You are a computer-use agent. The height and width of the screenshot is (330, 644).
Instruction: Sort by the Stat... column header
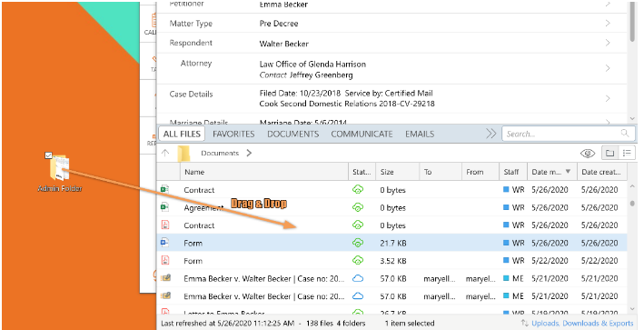(x=362, y=172)
